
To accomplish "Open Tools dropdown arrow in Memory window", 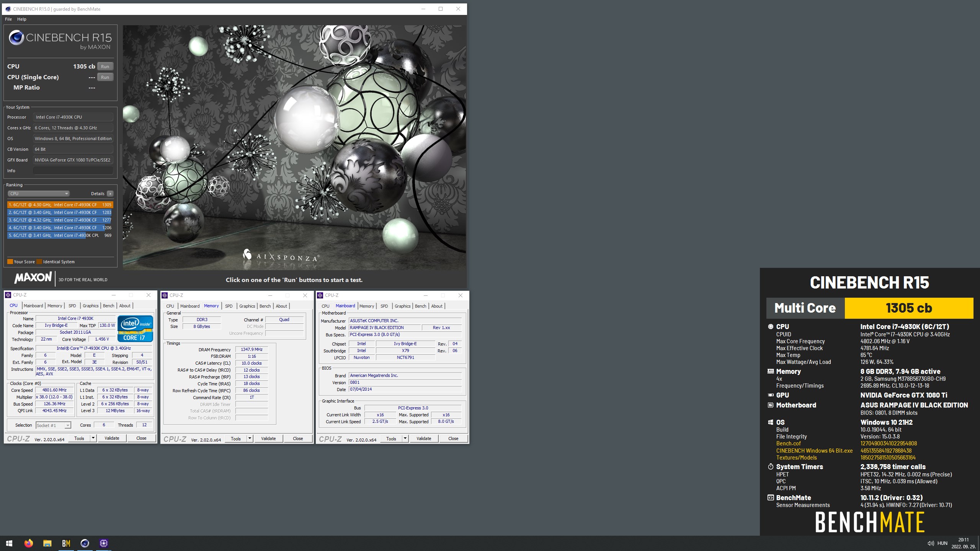I will click(250, 439).
